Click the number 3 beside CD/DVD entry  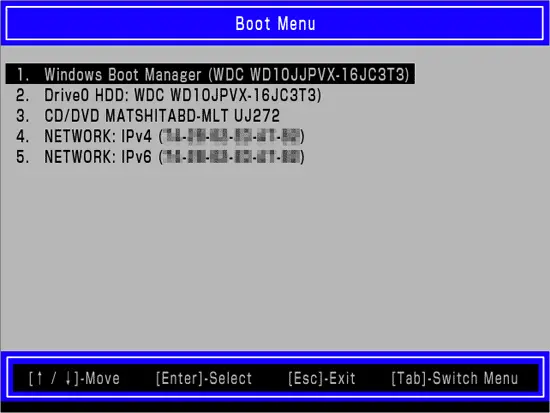pyautogui.click(x=22, y=116)
